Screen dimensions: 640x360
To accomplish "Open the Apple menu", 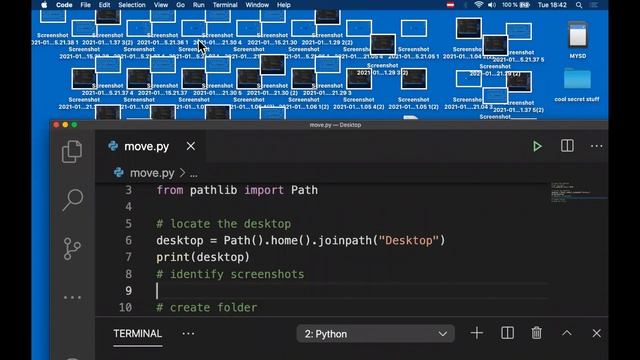I will coord(44,5).
